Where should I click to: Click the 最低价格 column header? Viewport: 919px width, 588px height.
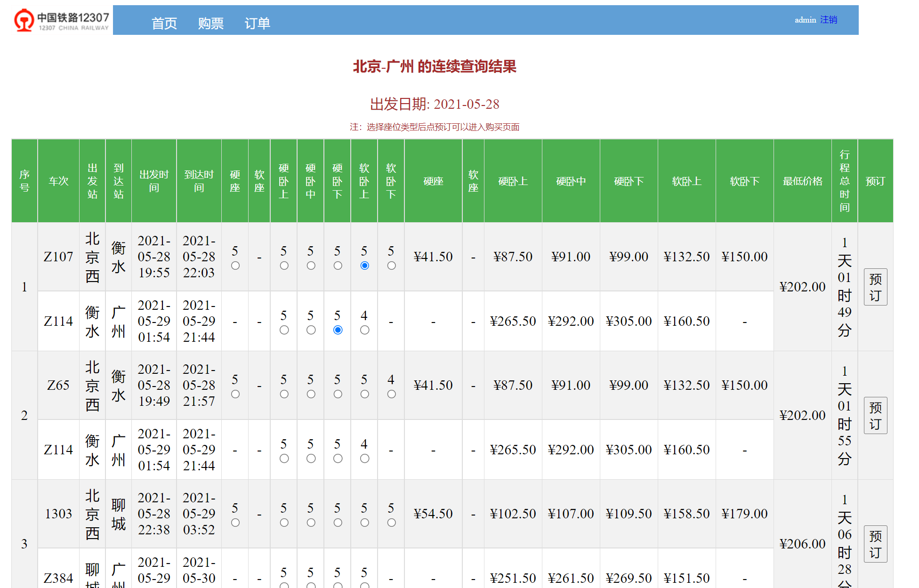(802, 181)
